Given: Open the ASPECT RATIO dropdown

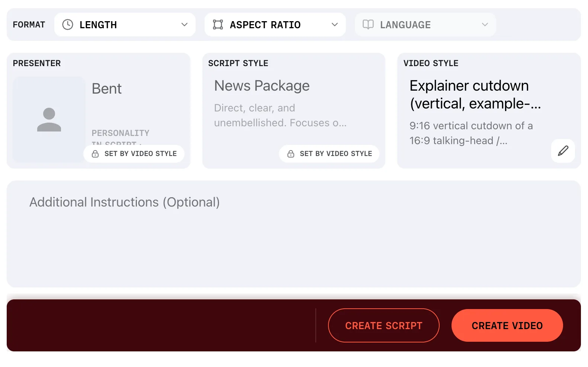Looking at the screenshot, I should click(275, 25).
